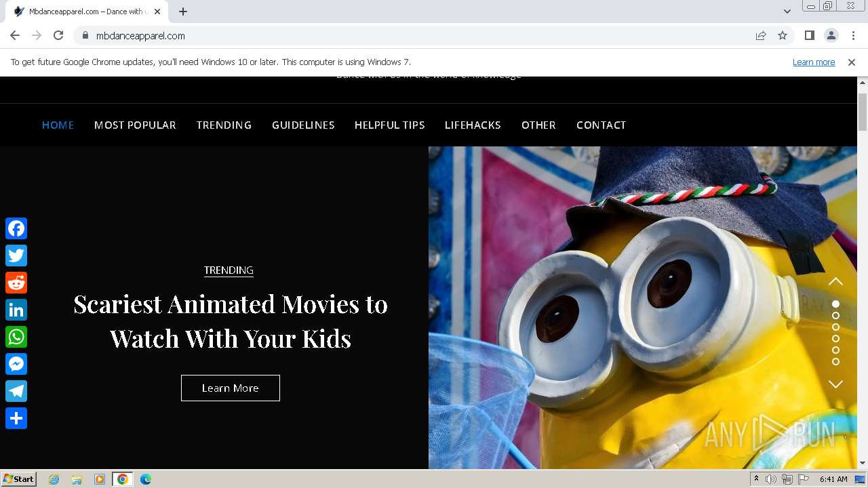
Task: Share page on Reddit sidebar icon
Action: tap(16, 283)
